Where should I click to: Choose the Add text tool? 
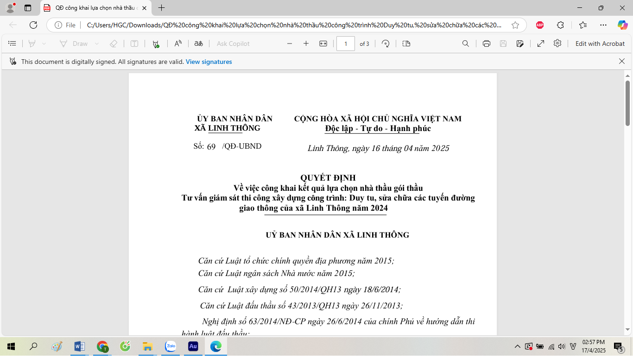coord(134,44)
